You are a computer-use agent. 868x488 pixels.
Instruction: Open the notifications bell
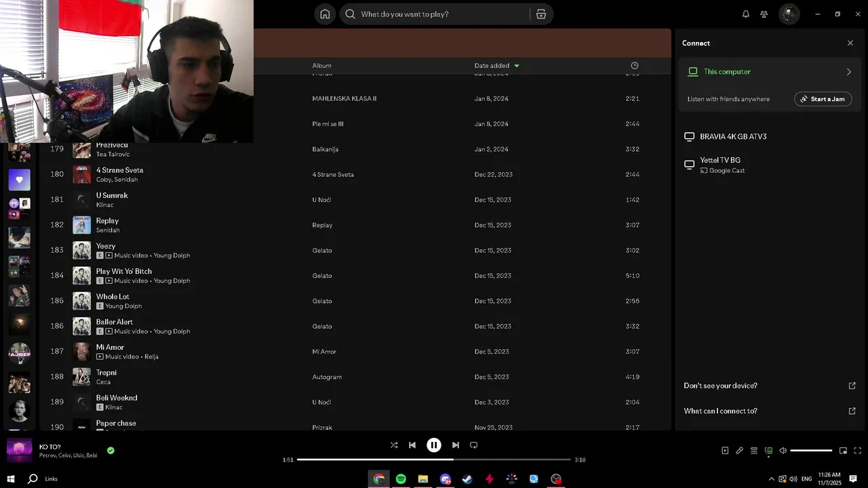pos(746,14)
